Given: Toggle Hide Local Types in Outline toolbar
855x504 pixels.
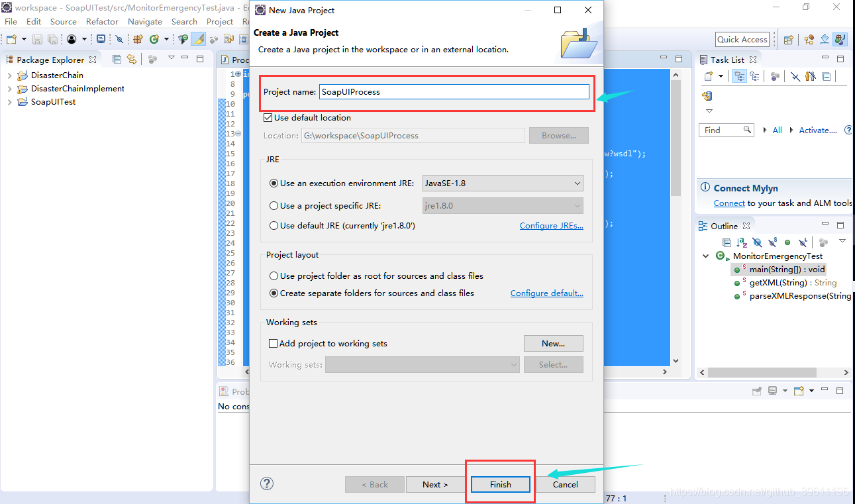Looking at the screenshot, I should point(803,242).
